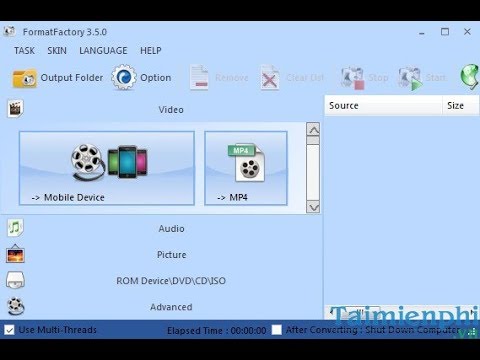The image size is (480, 360).
Task: Close the FormatFactory window
Action: [x=467, y=32]
